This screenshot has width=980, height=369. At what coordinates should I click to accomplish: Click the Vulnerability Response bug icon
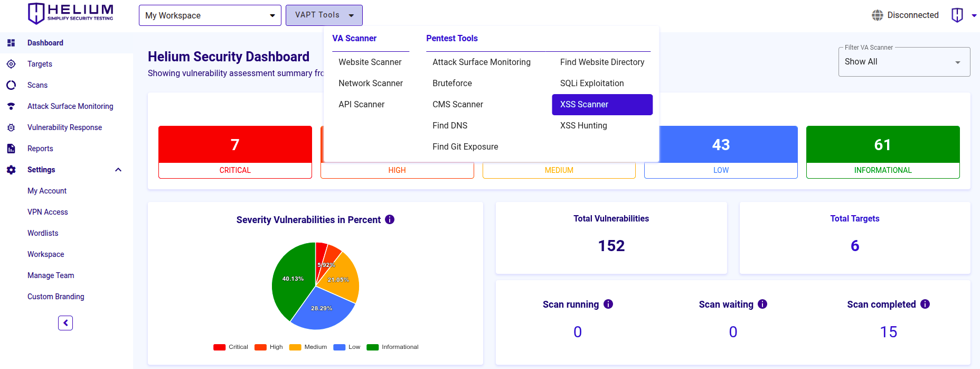(11, 127)
